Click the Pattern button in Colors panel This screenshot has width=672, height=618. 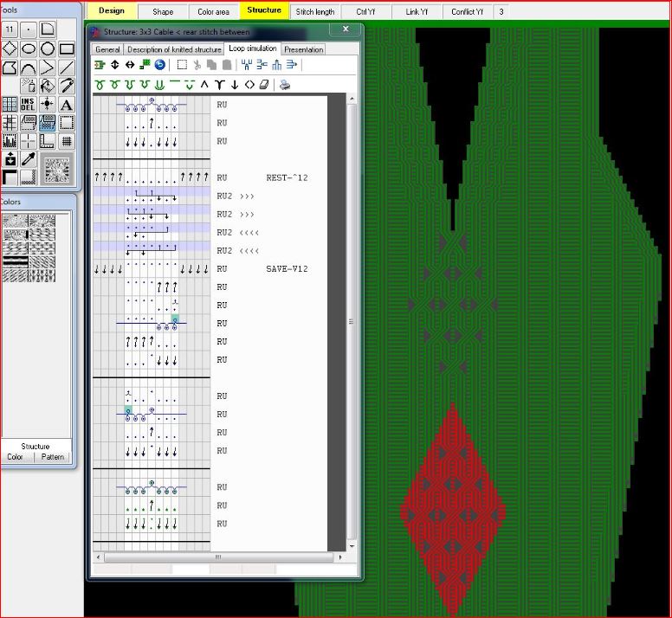52,457
